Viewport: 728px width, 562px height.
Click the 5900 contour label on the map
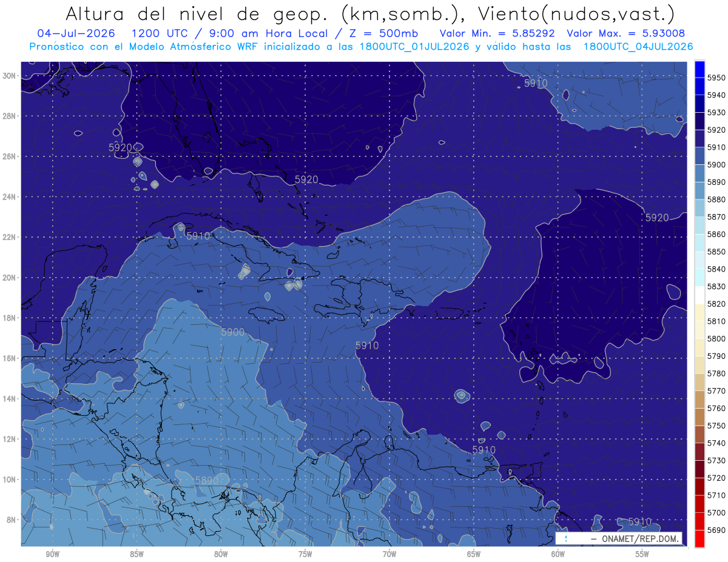click(232, 332)
